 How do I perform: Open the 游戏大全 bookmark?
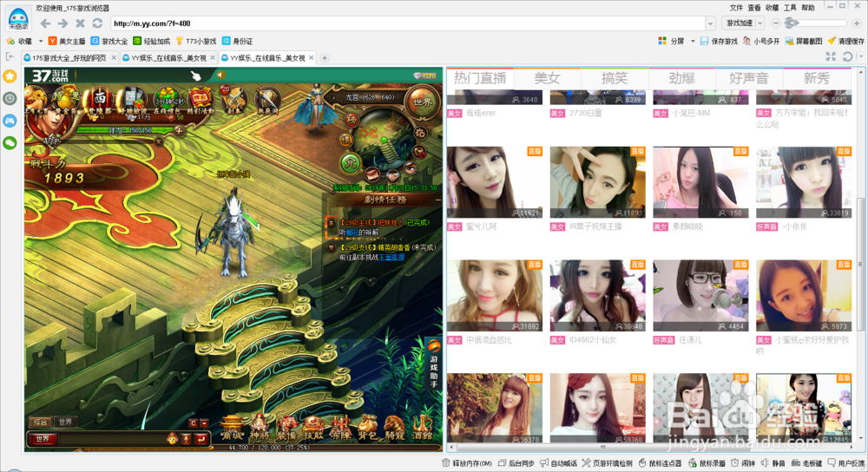pyautogui.click(x=109, y=41)
